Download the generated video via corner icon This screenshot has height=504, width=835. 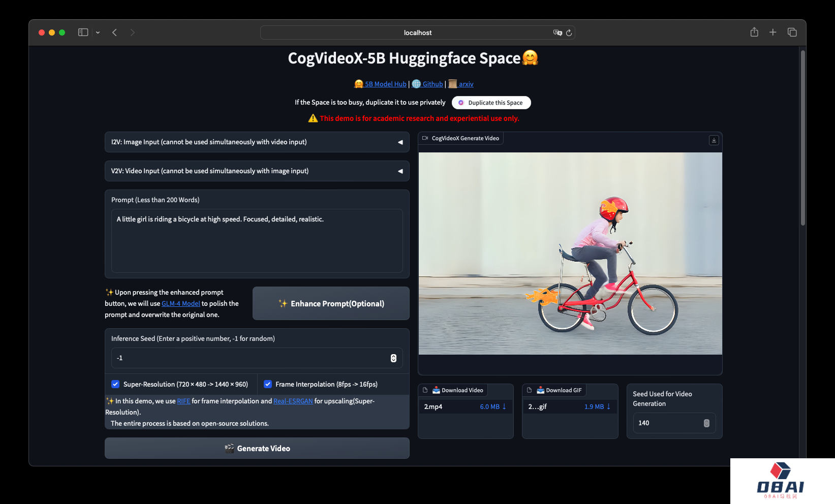[714, 140]
